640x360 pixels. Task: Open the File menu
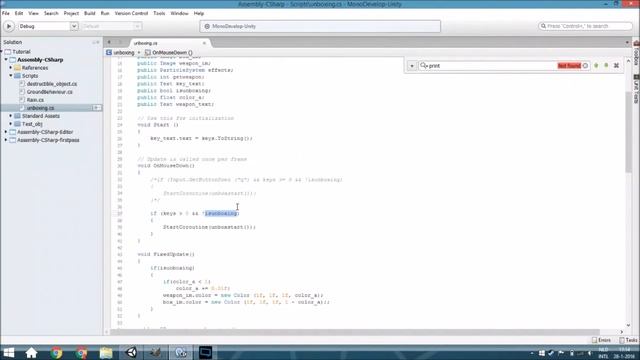[x=6, y=13]
